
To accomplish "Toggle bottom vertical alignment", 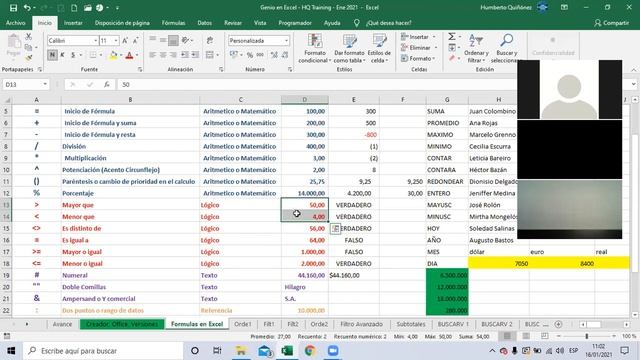I will click(173, 40).
